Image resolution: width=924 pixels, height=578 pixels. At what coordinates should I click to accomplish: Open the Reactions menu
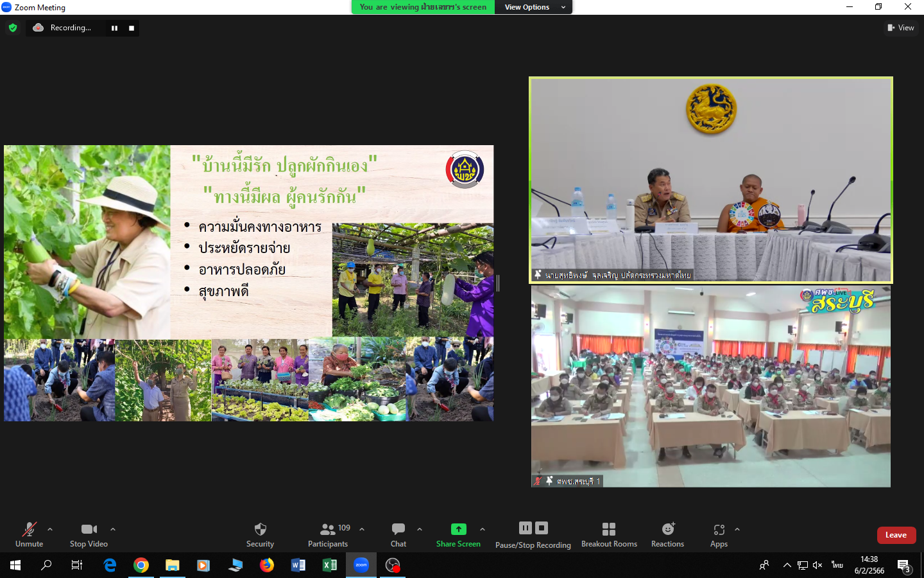667,534
